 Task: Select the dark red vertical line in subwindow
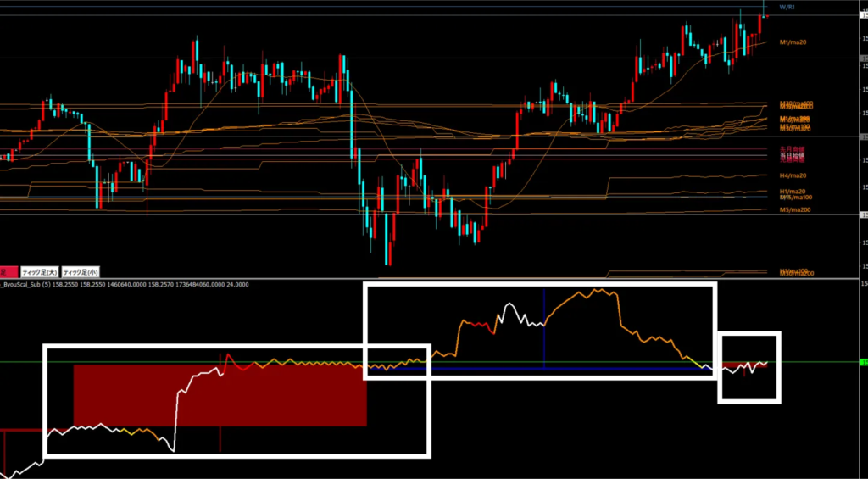(220, 437)
